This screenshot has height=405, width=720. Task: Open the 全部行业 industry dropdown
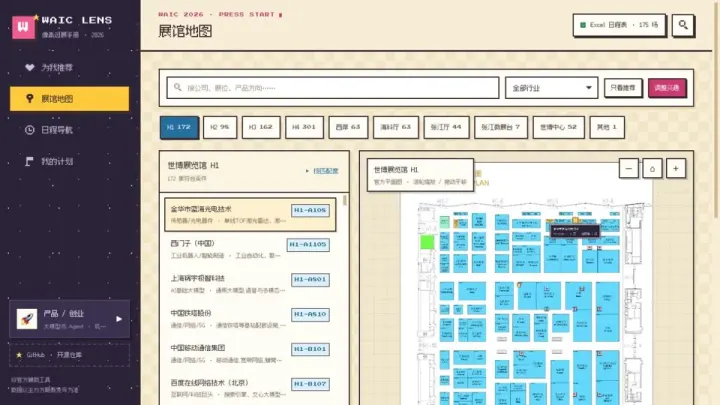(551, 88)
